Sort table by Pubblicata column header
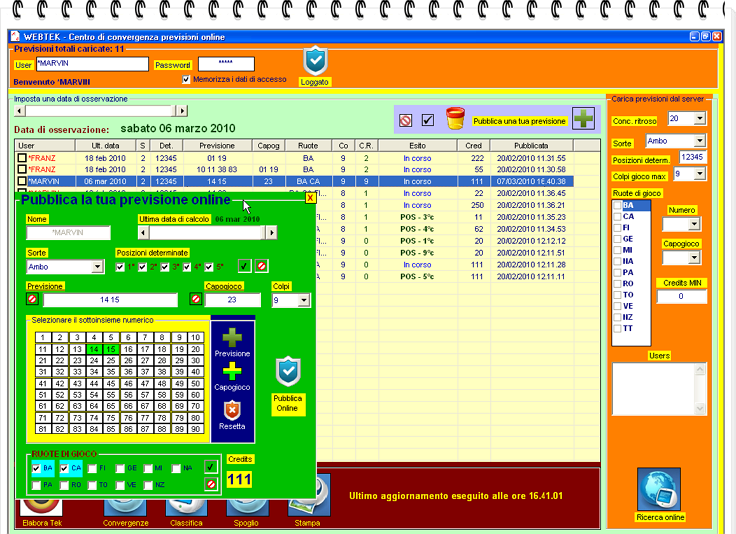 (531, 145)
